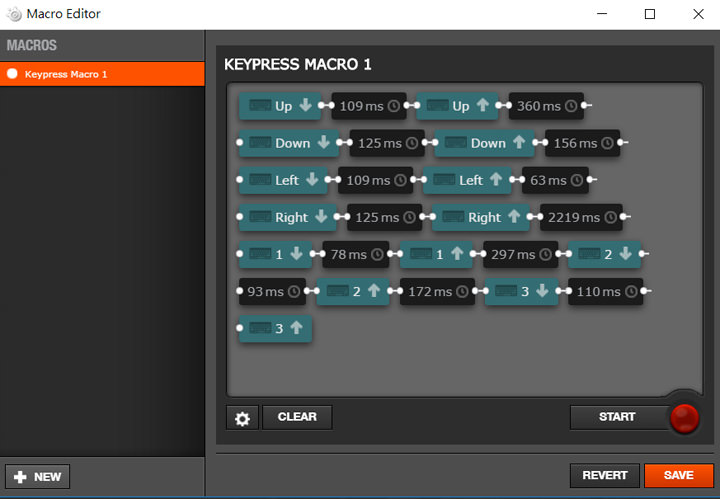Click the REVERT button
The image size is (720, 499).
click(x=604, y=476)
